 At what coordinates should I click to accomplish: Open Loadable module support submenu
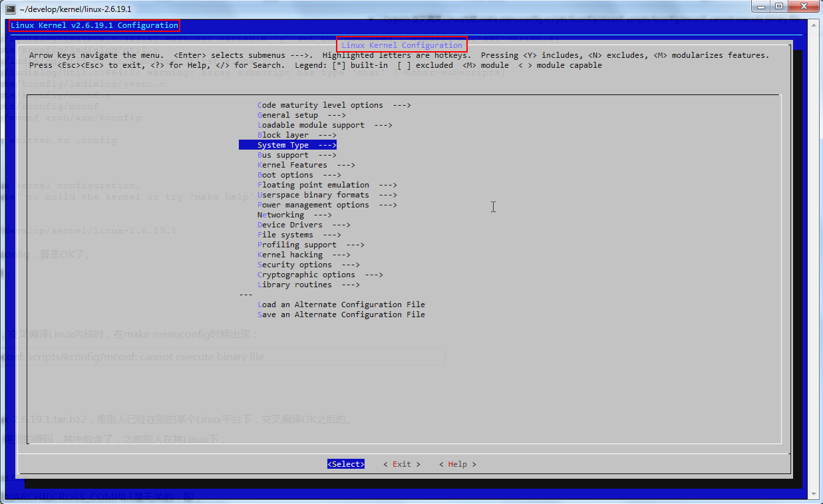tap(325, 125)
